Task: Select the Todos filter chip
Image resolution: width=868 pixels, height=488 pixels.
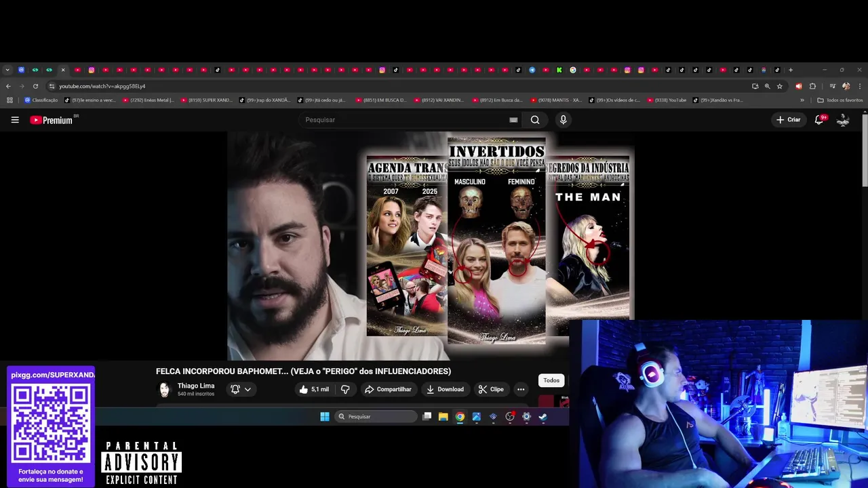Action: [x=551, y=380]
